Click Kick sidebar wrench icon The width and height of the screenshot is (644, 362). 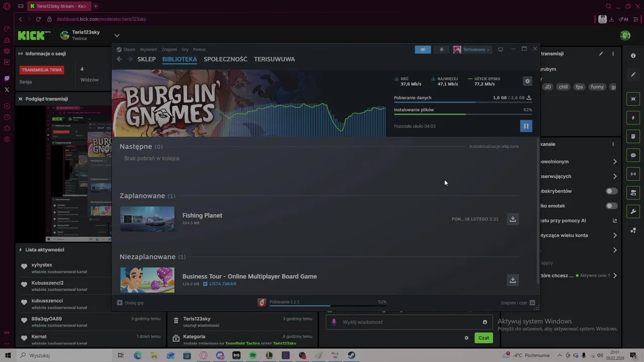(x=633, y=211)
